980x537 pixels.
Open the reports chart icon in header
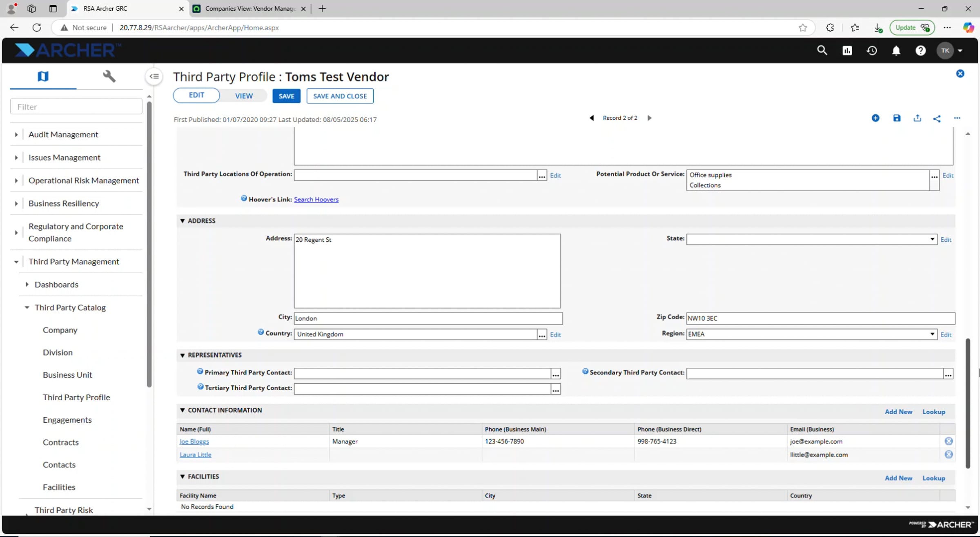click(x=847, y=51)
